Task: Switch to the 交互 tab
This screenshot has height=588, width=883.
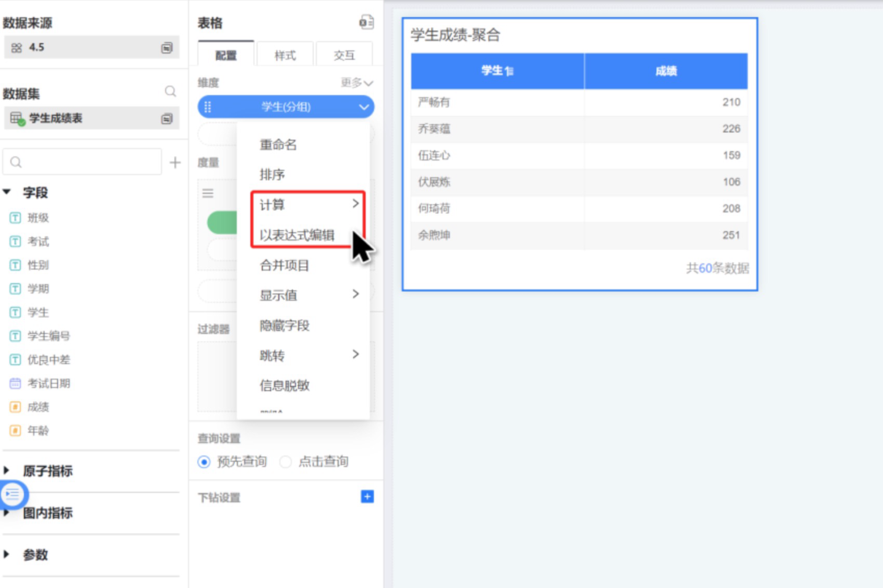Action: (x=344, y=55)
